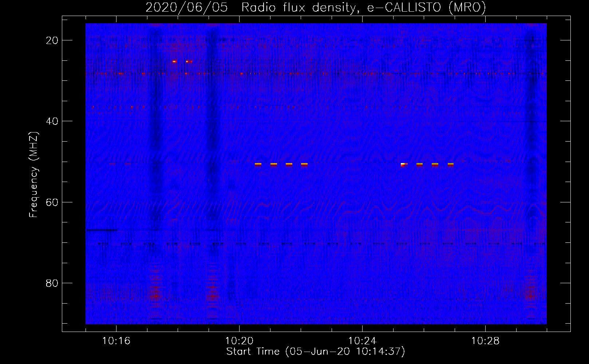Pick the 80 frequency tick label
Image resolution: width=589 pixels, height=364 pixels.
pos(52,283)
